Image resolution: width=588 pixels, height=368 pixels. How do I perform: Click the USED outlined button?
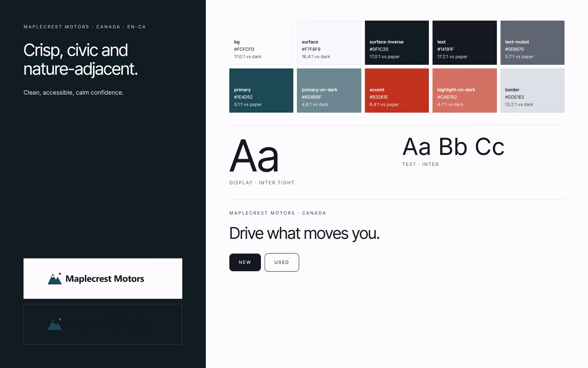click(x=282, y=262)
